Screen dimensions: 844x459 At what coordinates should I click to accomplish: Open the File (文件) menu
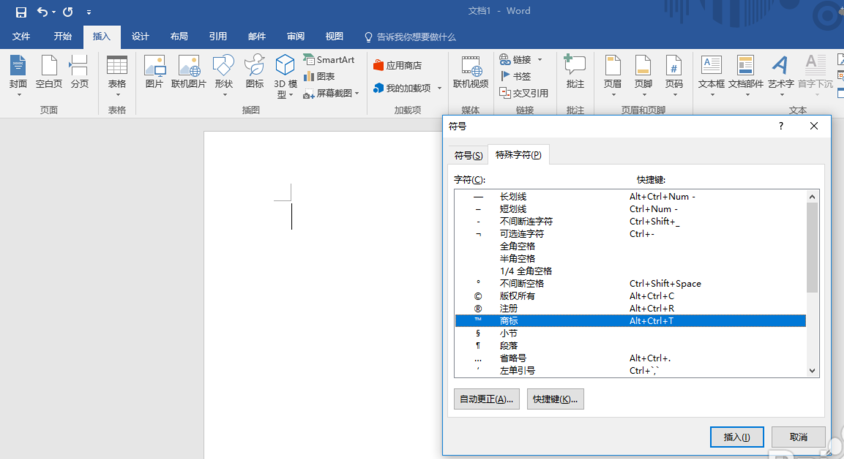21,36
